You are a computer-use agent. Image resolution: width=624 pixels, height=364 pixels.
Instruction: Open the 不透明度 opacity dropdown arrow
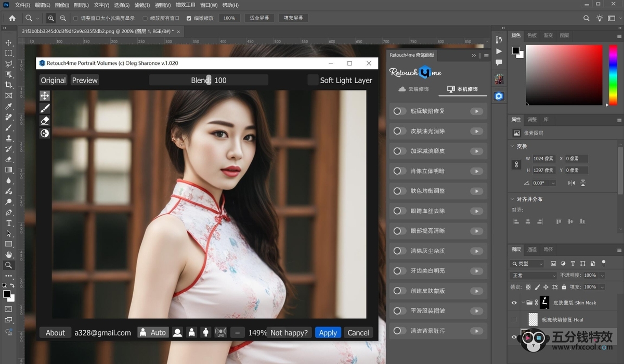pos(602,275)
